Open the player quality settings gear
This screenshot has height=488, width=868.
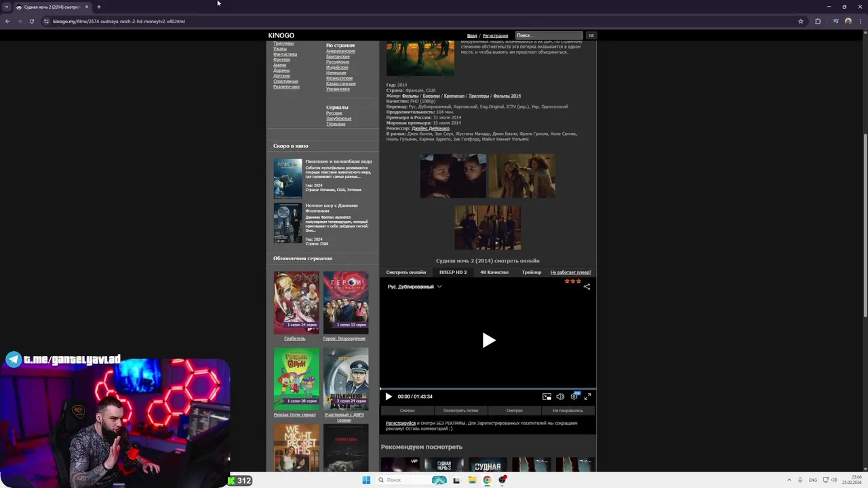pos(574,396)
